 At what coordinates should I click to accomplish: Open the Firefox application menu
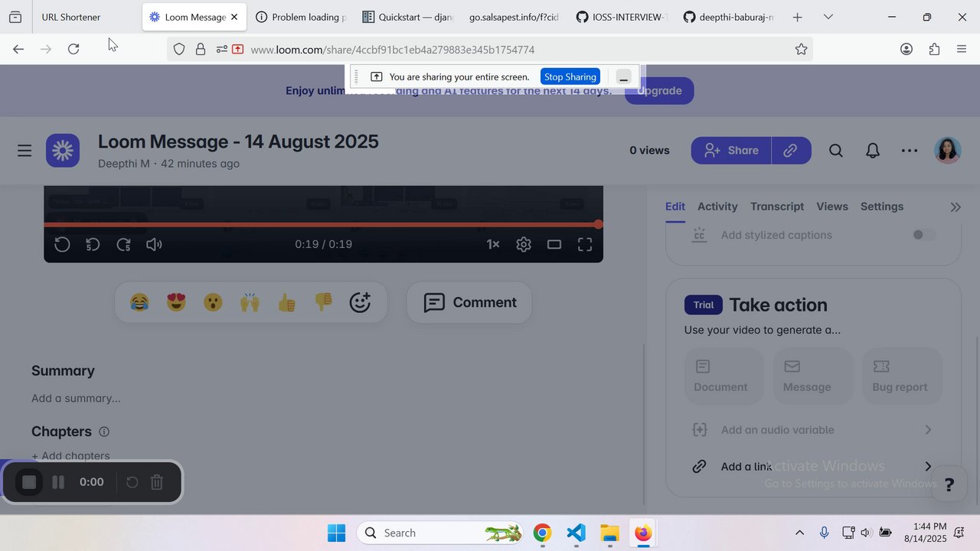point(962,49)
